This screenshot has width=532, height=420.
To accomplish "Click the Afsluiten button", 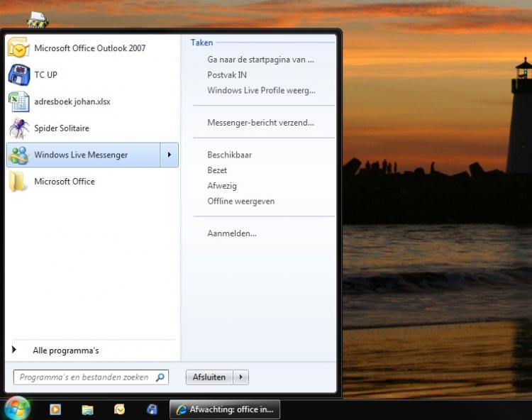I will click(x=209, y=377).
